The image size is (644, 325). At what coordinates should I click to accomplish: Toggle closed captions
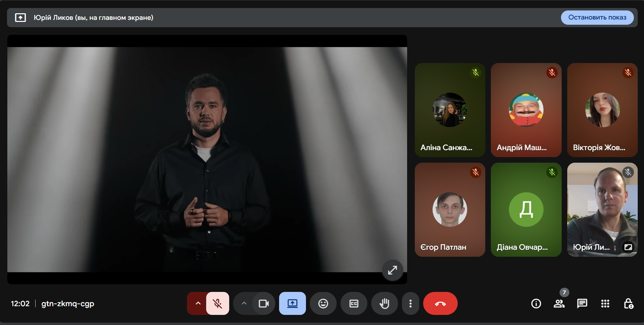coord(354,303)
